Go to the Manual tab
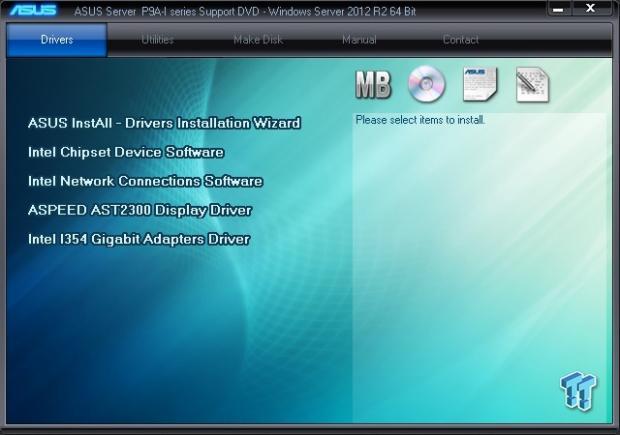Viewport: 620px width, 435px height. coord(359,40)
